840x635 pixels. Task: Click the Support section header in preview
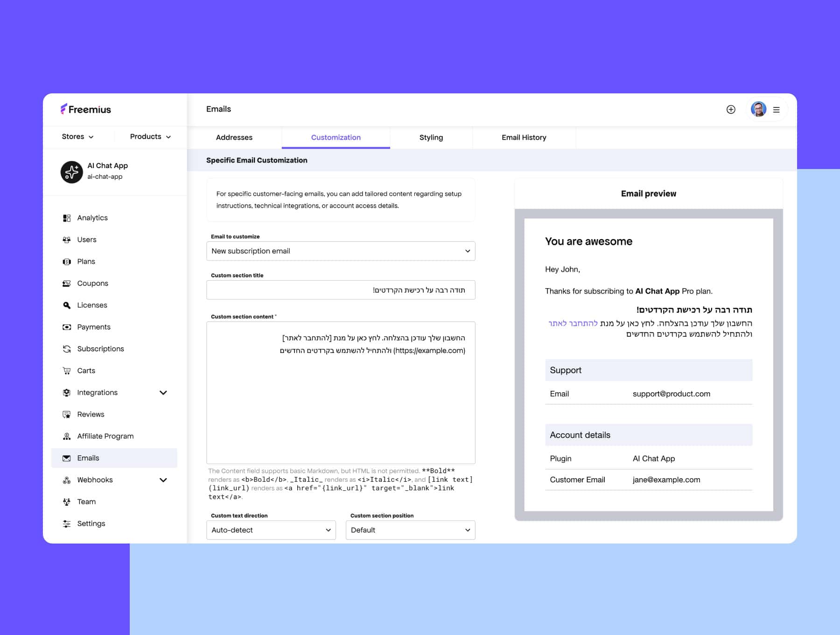[x=649, y=370]
